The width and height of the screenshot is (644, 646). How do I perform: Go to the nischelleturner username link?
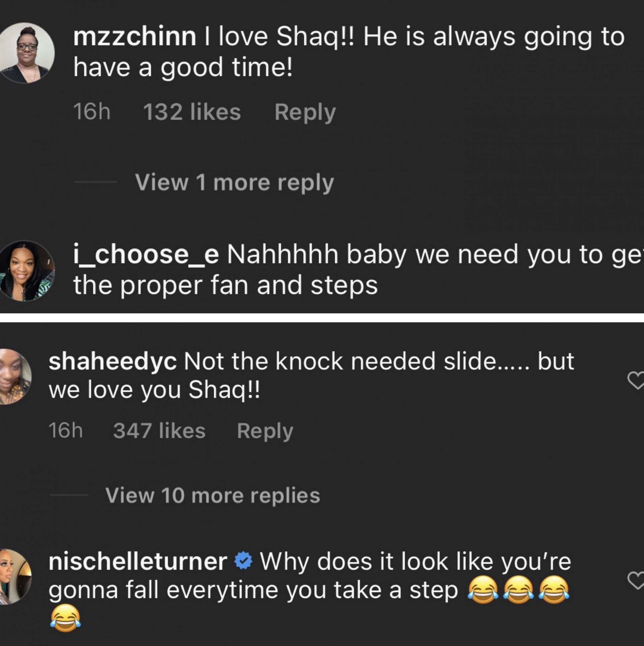(138, 561)
